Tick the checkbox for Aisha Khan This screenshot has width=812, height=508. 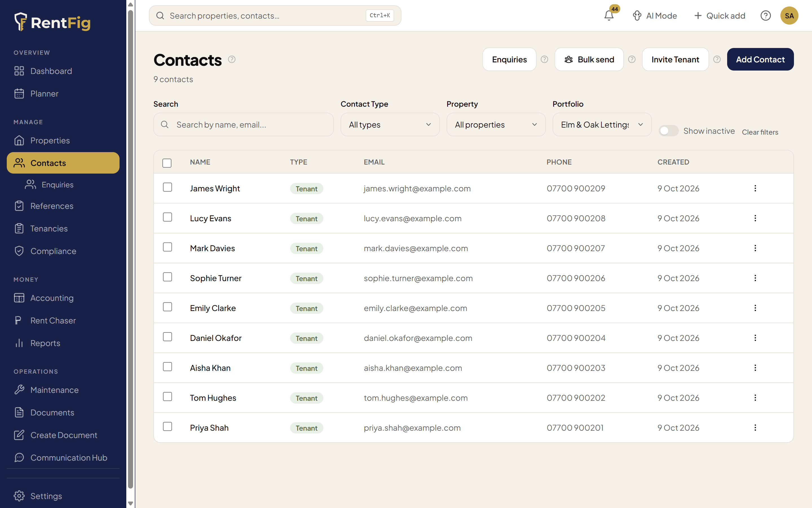(167, 367)
